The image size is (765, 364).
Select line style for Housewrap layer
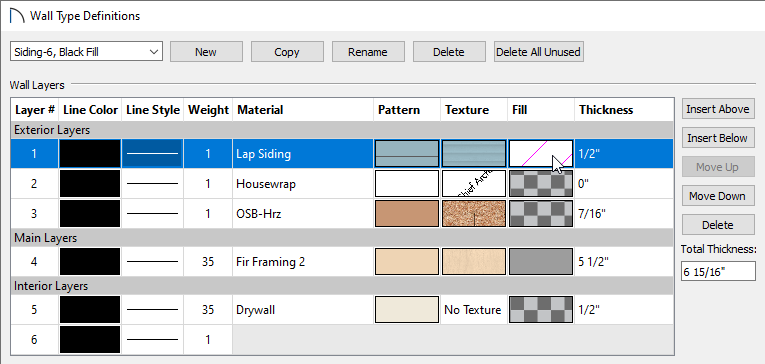[153, 184]
